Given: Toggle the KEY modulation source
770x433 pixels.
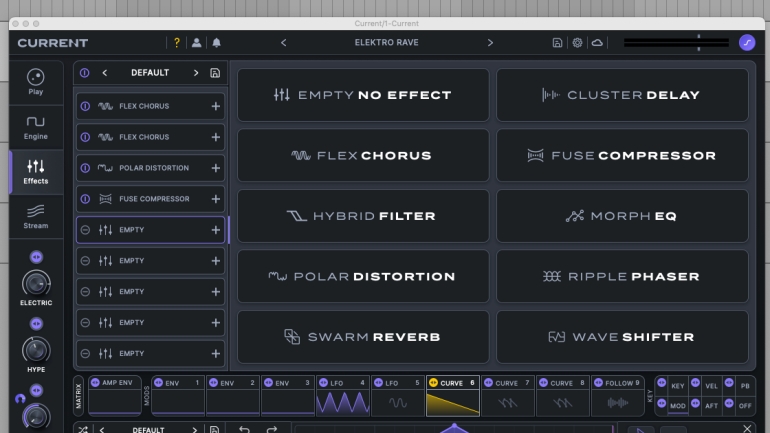Looking at the screenshot, I should point(678,386).
